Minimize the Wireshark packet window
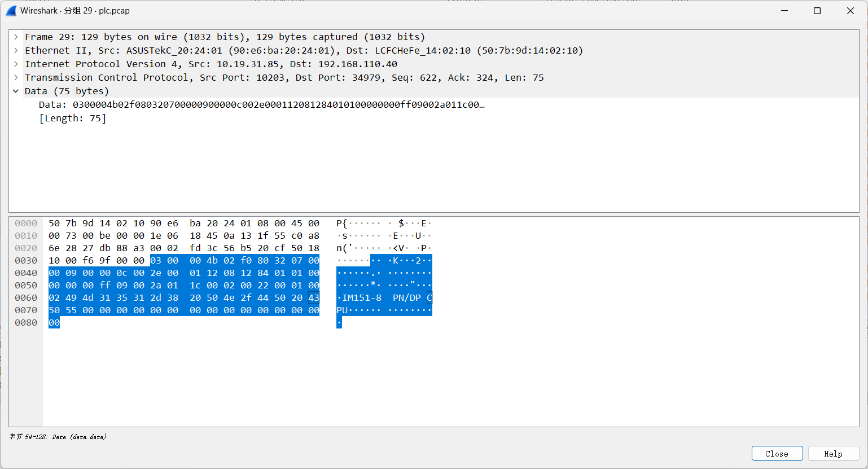868x469 pixels. point(784,11)
